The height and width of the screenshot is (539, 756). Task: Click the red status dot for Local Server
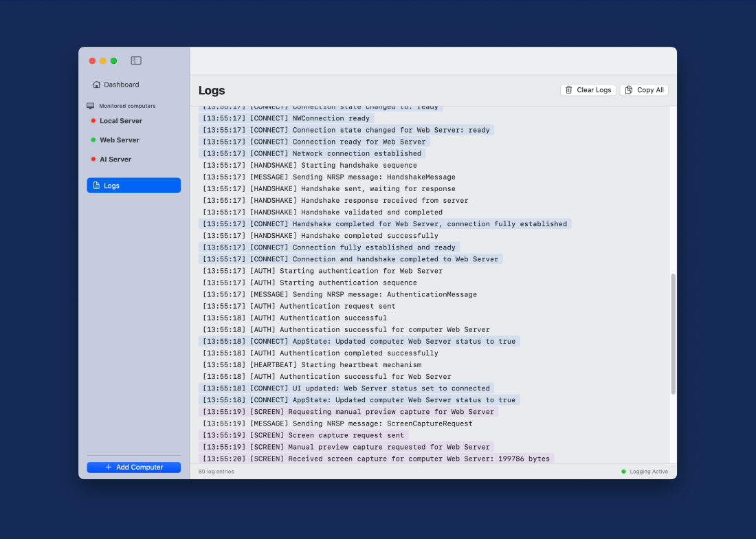point(93,120)
